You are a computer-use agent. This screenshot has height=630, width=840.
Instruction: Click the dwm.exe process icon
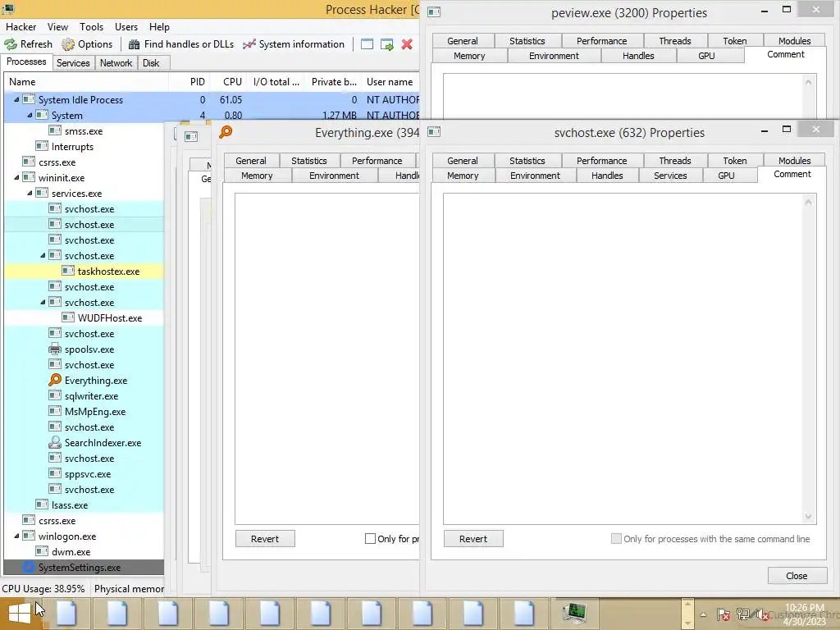[42, 551]
